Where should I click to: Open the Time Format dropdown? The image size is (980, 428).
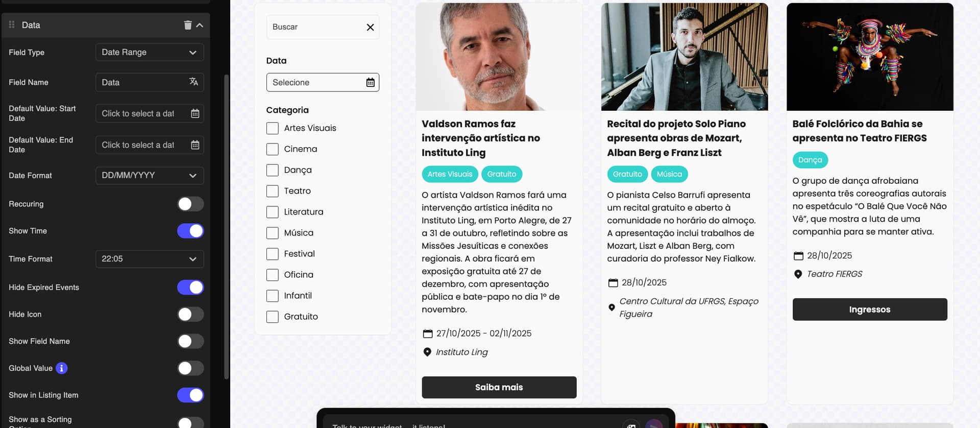(150, 259)
